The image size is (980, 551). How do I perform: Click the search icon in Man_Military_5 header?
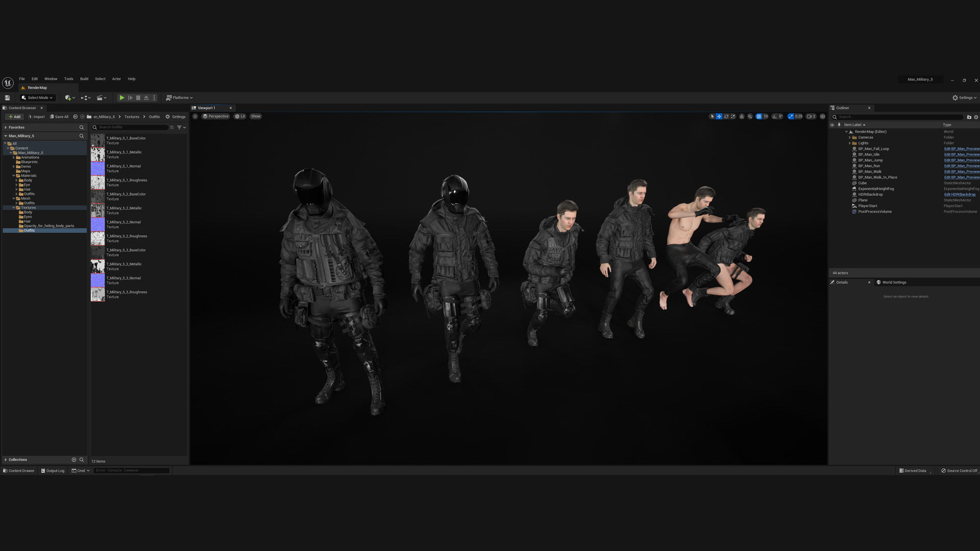[x=81, y=136]
